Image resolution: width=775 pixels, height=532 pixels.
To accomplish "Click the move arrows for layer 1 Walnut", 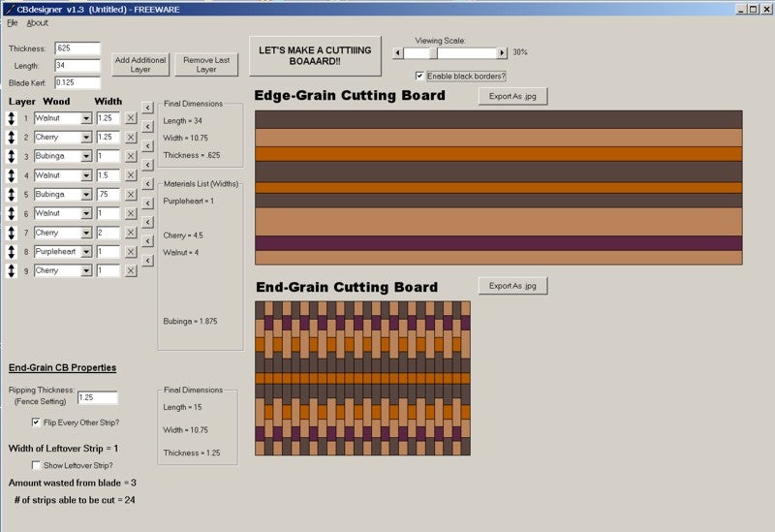I will (x=12, y=118).
